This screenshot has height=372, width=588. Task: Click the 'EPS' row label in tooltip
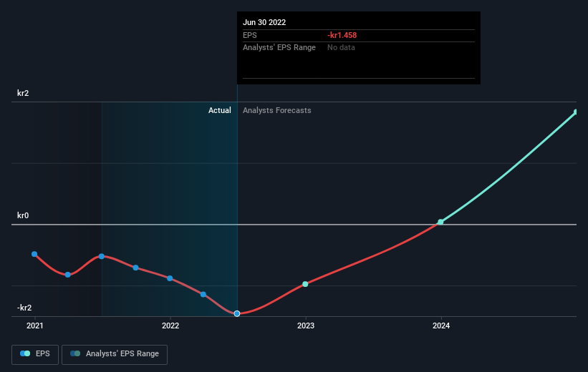tap(250, 35)
